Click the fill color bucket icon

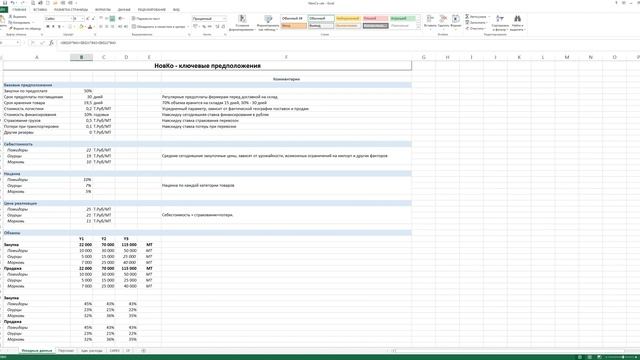click(x=81, y=27)
